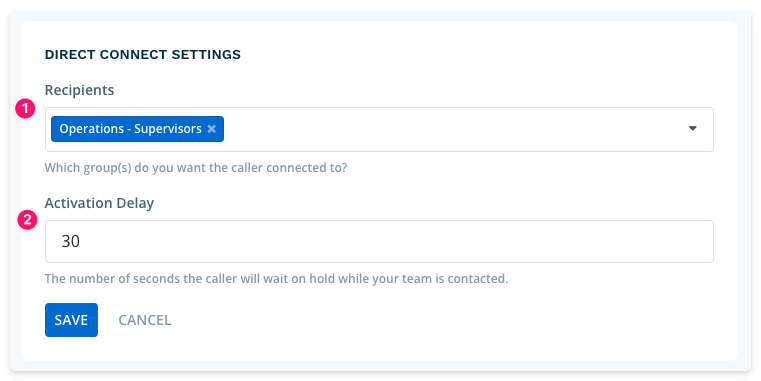Viewport: 761px width, 381px height.
Task: Expand recipient group list via caret icon
Action: pyautogui.click(x=693, y=129)
